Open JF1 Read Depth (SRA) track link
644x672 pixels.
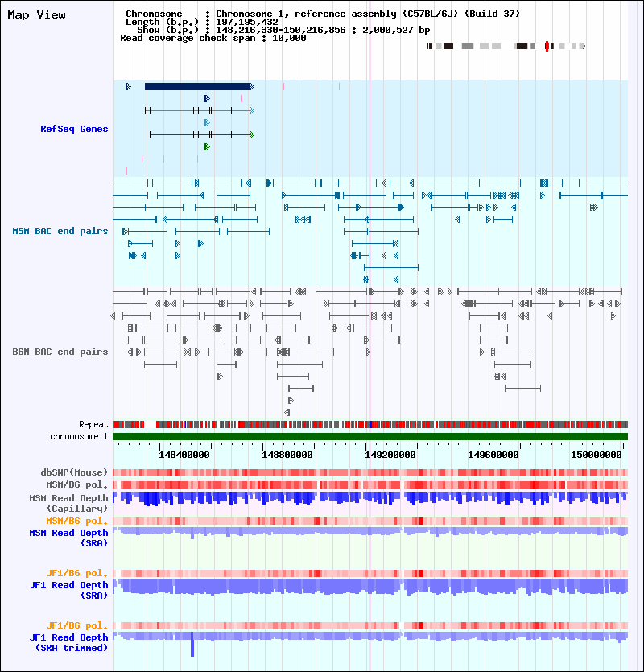pyautogui.click(x=68, y=590)
